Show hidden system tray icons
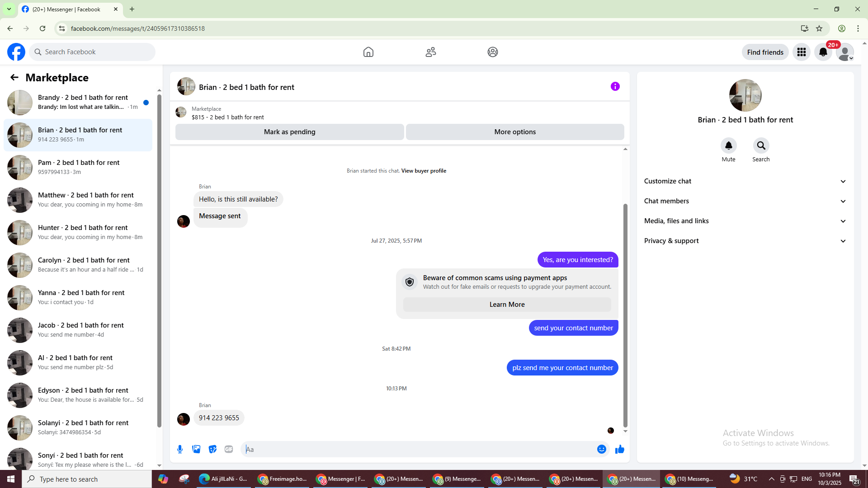 coord(772,479)
